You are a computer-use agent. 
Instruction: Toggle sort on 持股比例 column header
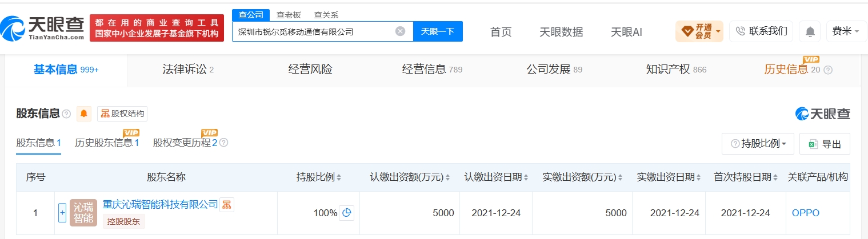[x=318, y=177]
